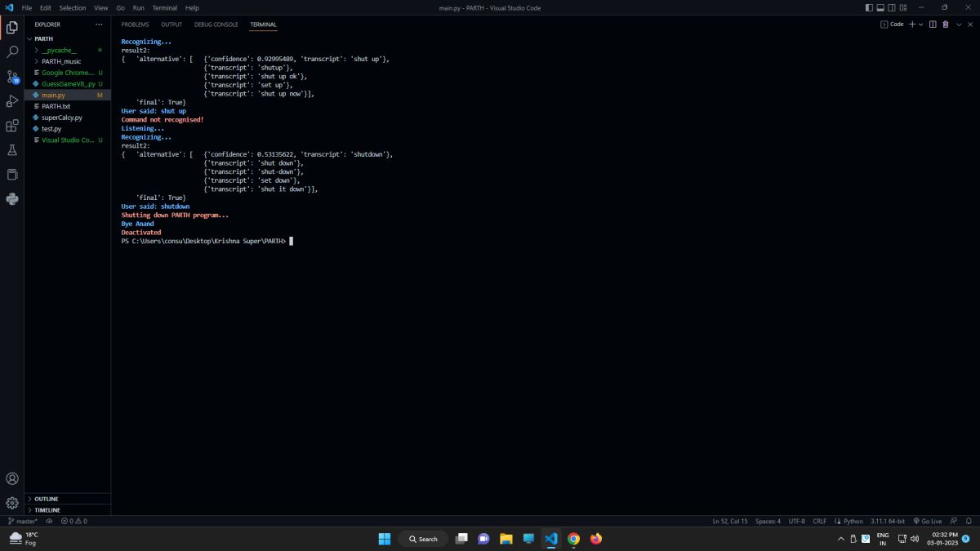Viewport: 980px width, 551px height.
Task: Click the VS Code logo icon in title bar
Action: point(9,7)
